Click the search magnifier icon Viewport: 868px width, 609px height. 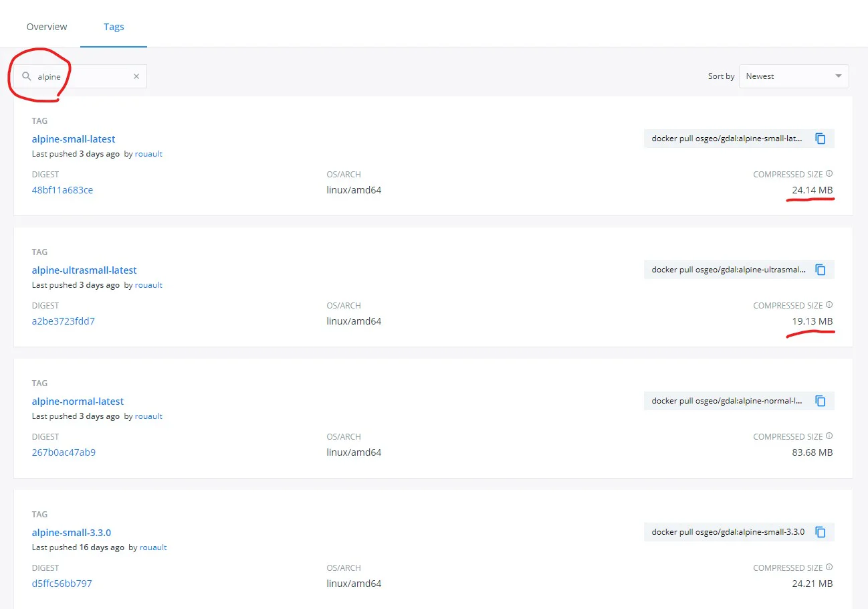[26, 76]
